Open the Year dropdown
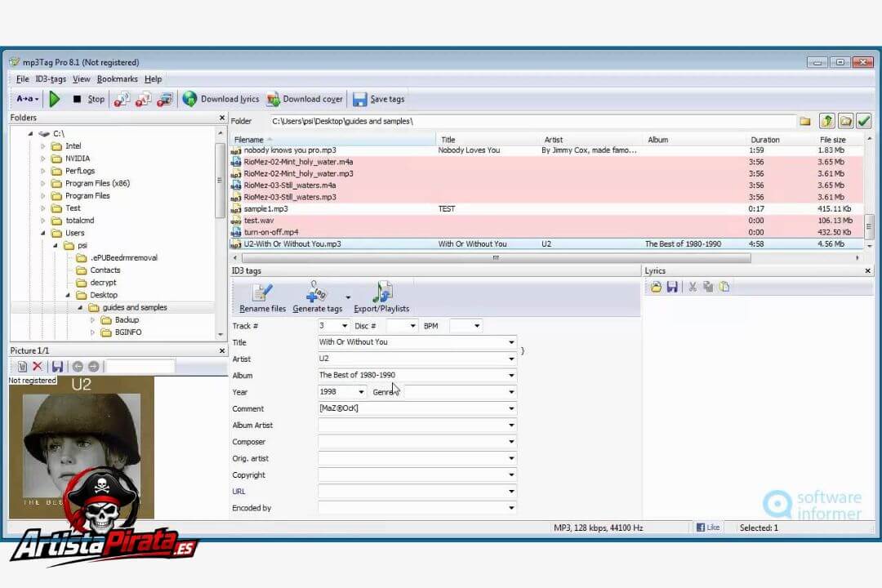Viewport: 882px width, 588px height. [x=361, y=392]
